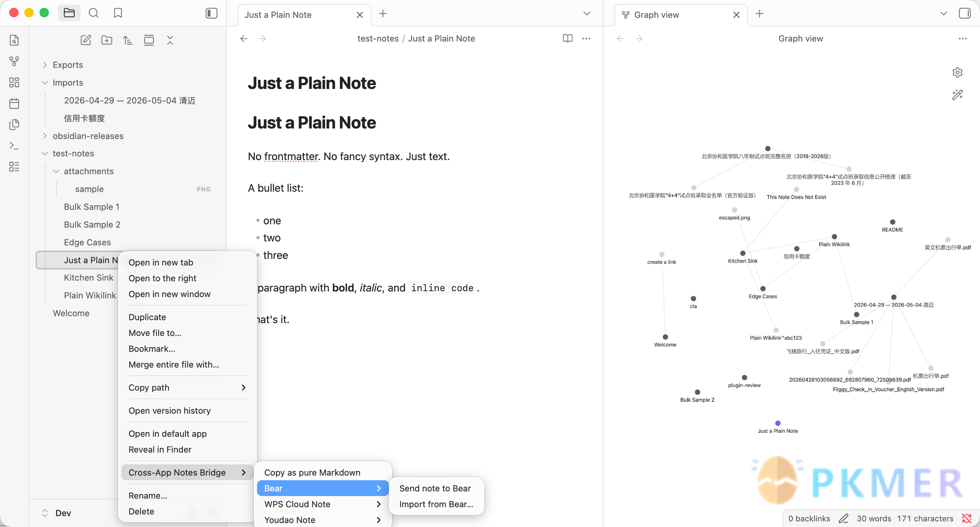Open canvas ribbon icon with squares
The image size is (980, 527).
coord(14,83)
